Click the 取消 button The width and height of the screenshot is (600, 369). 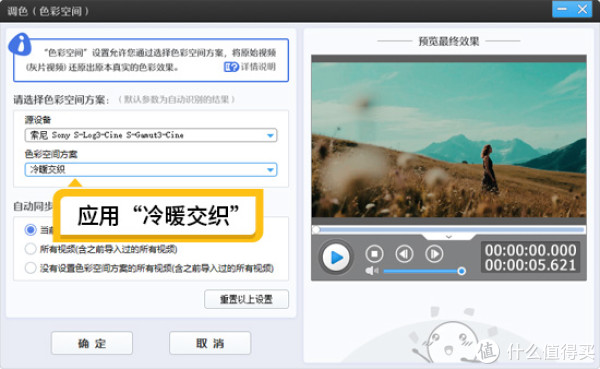coord(210,343)
